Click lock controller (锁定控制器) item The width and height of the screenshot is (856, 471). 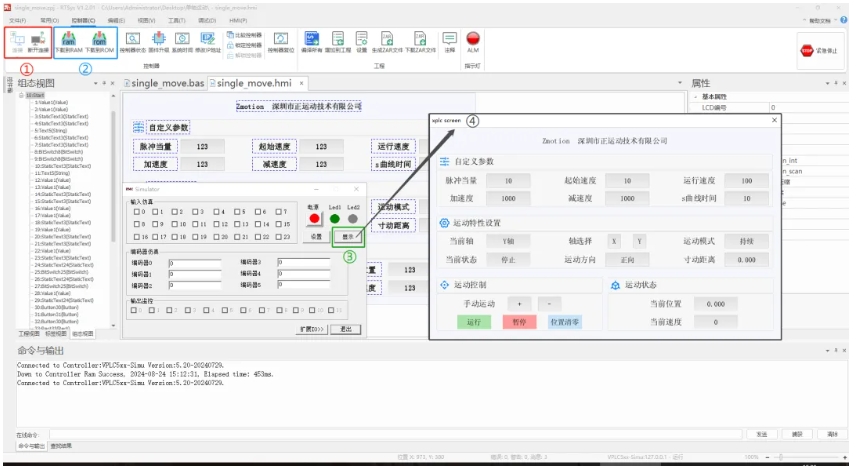click(x=244, y=45)
